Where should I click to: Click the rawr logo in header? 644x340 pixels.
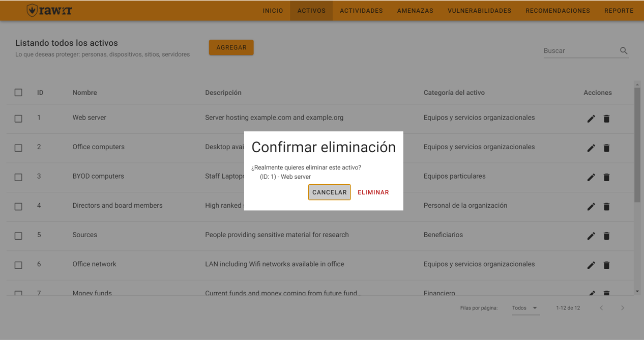tap(49, 10)
